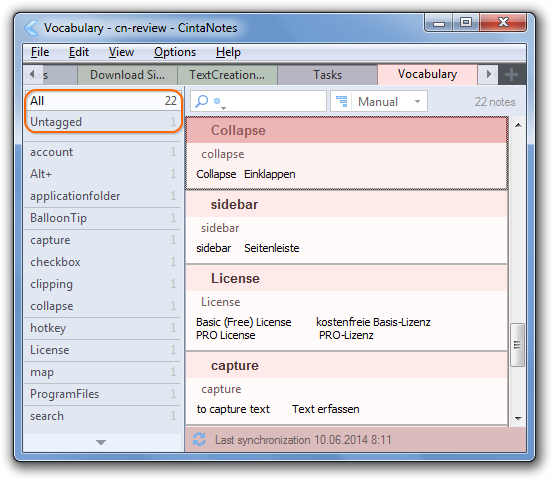Select the collapse tag in sidebar

click(103, 306)
